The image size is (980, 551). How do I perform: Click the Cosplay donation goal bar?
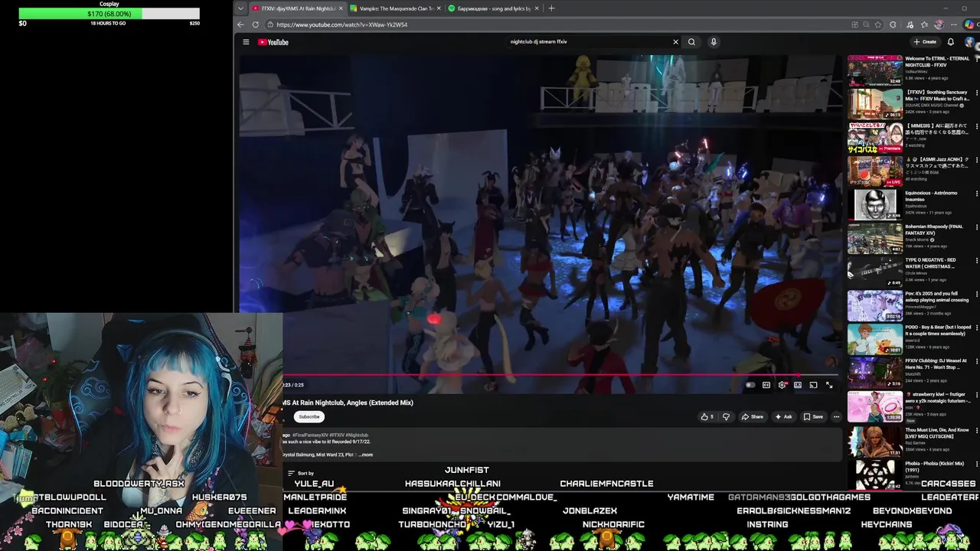[x=109, y=14]
